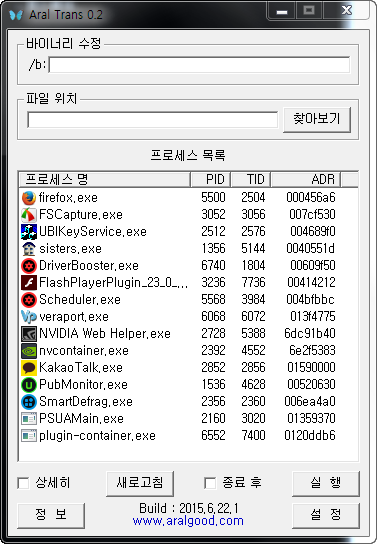Image resolution: width=377 pixels, height=544 pixels.
Task: Select the firefox.exe process name
Action: coord(68,198)
